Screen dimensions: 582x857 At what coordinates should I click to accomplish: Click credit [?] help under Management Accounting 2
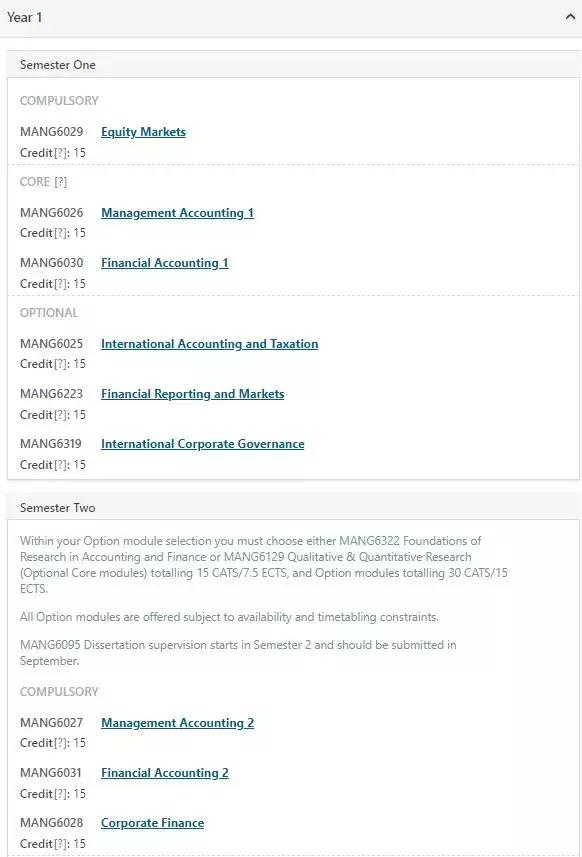(60, 743)
